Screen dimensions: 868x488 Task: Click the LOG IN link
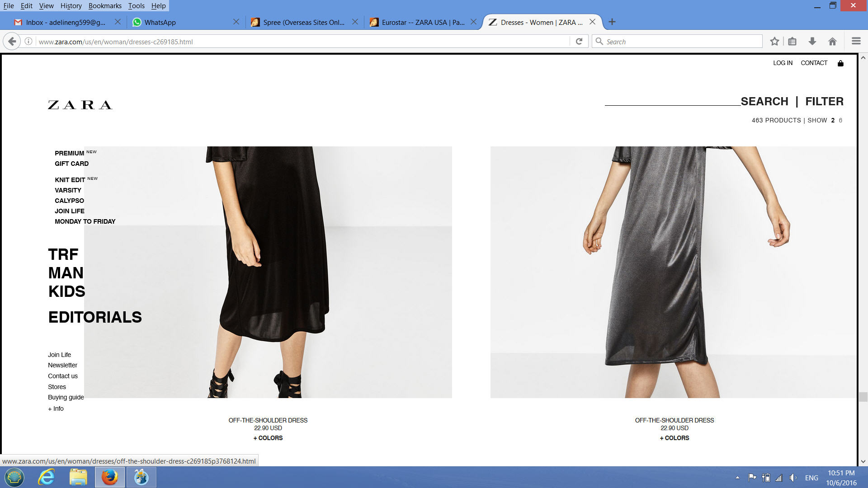[x=783, y=63]
